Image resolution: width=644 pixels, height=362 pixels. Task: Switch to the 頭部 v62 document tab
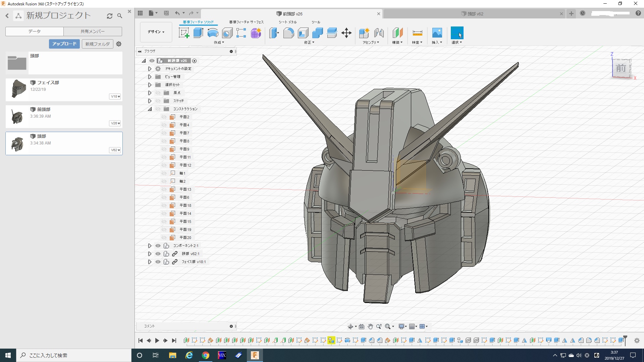pos(475,14)
